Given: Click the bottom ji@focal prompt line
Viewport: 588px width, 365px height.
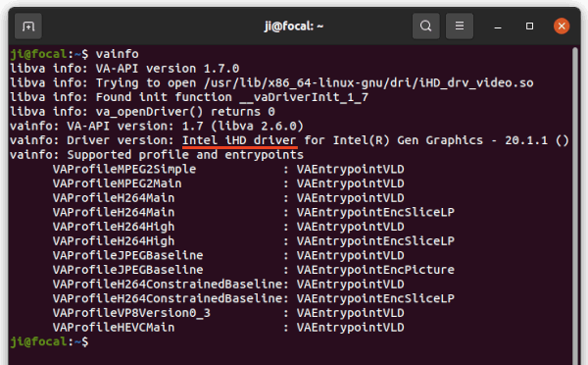Looking at the screenshot, I should pyautogui.click(x=49, y=341).
